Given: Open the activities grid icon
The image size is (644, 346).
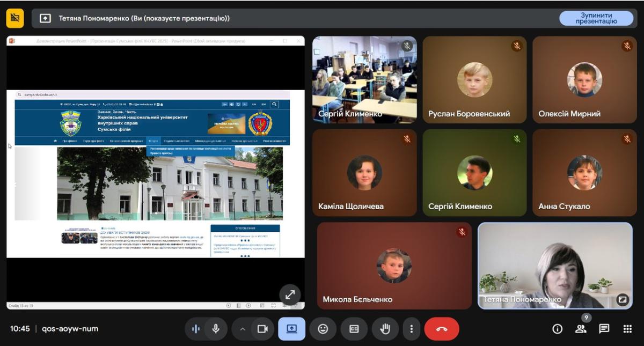Looking at the screenshot, I should (627, 329).
